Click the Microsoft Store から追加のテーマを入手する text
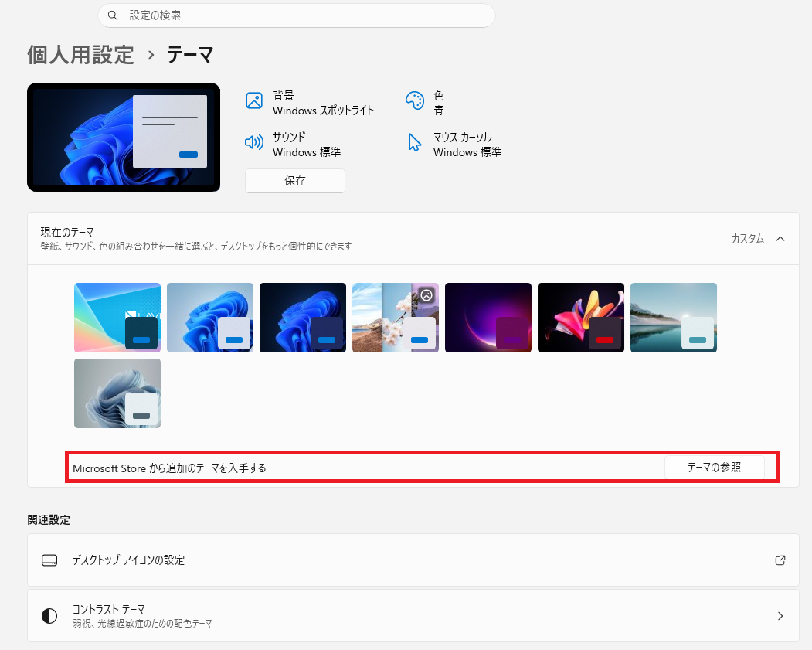Image resolution: width=812 pixels, height=650 pixels. tap(169, 468)
